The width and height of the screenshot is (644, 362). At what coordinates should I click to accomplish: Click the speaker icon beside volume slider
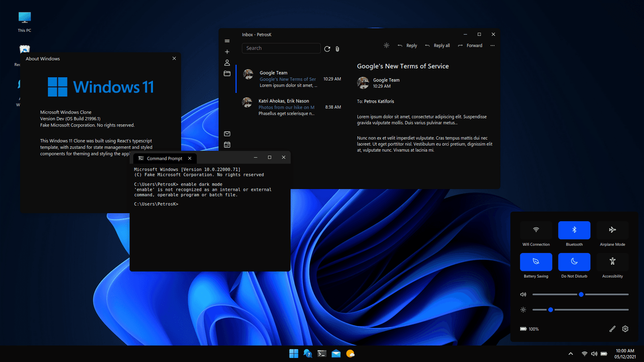[523, 295]
